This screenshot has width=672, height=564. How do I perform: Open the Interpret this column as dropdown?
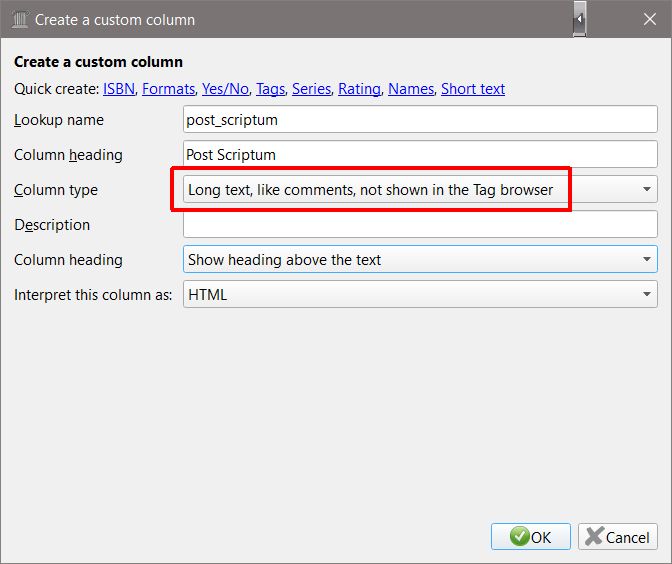[x=420, y=294]
